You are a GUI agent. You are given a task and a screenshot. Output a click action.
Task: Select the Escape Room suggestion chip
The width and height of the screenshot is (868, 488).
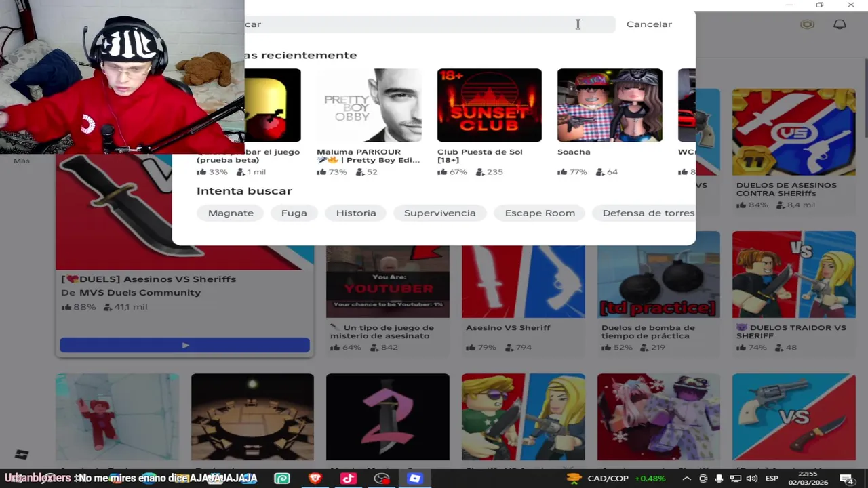[x=540, y=213]
